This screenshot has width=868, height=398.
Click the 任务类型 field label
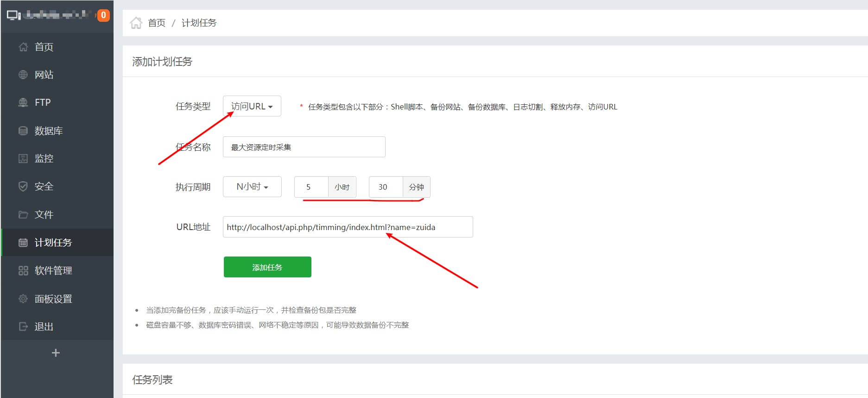click(193, 106)
